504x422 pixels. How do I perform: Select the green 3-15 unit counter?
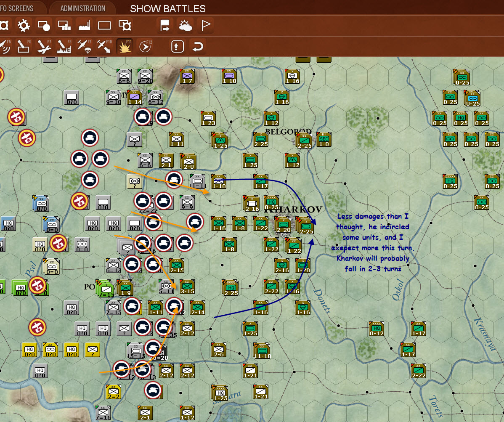click(187, 287)
